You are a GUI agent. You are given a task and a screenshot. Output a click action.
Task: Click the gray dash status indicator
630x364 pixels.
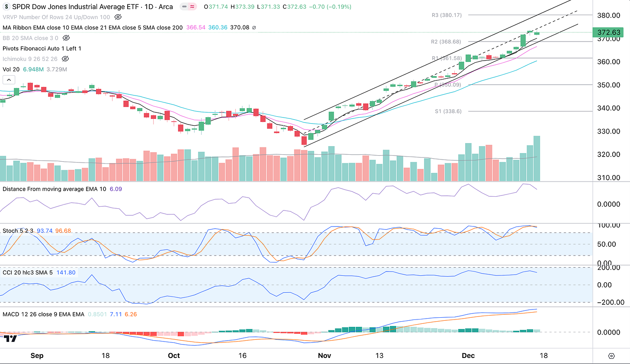tap(184, 7)
